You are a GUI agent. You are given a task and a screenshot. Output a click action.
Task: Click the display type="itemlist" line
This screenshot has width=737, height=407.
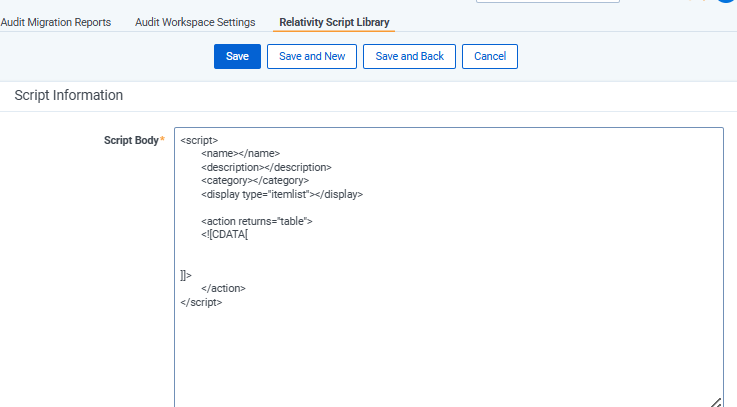(282, 194)
